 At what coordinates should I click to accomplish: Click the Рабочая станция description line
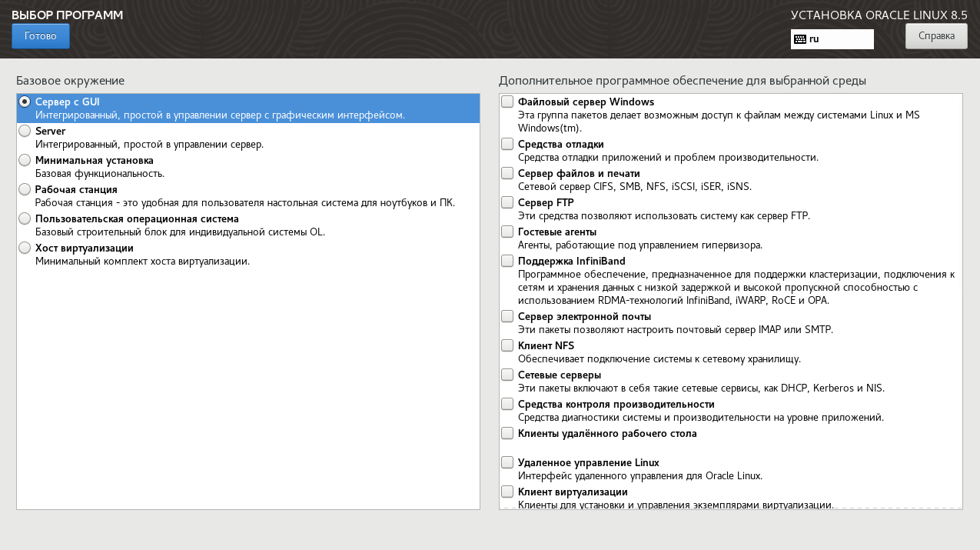tap(245, 203)
